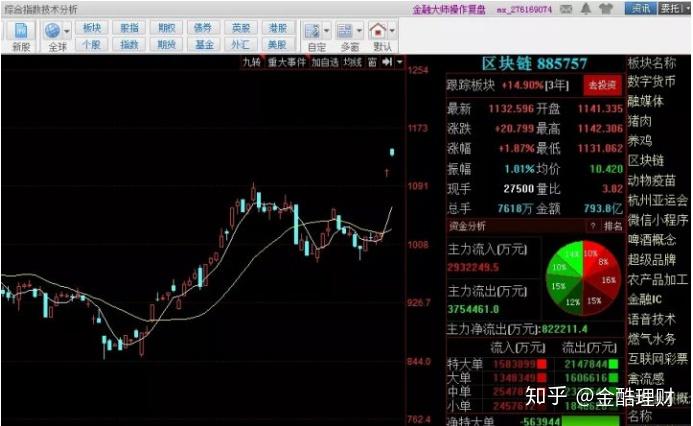This screenshot has height=426, width=693.
Task: Open the 重大事件 chart tab
Action: click(286, 62)
